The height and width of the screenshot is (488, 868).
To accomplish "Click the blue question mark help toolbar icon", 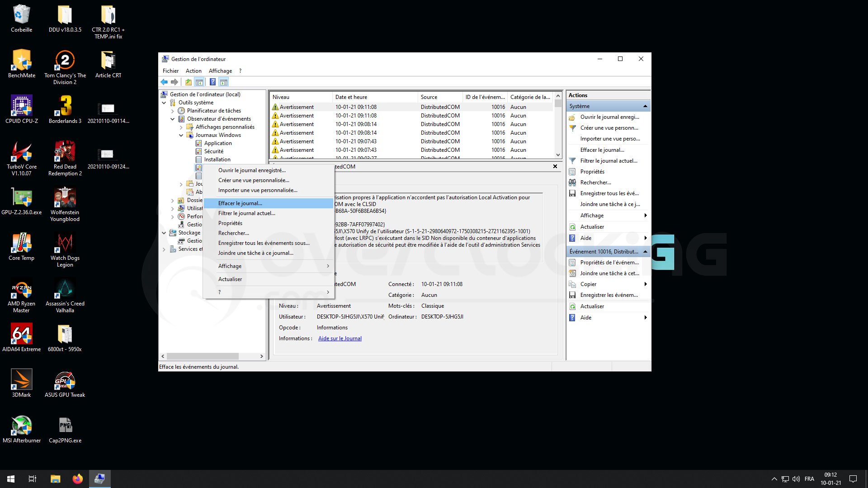I will 212,82.
